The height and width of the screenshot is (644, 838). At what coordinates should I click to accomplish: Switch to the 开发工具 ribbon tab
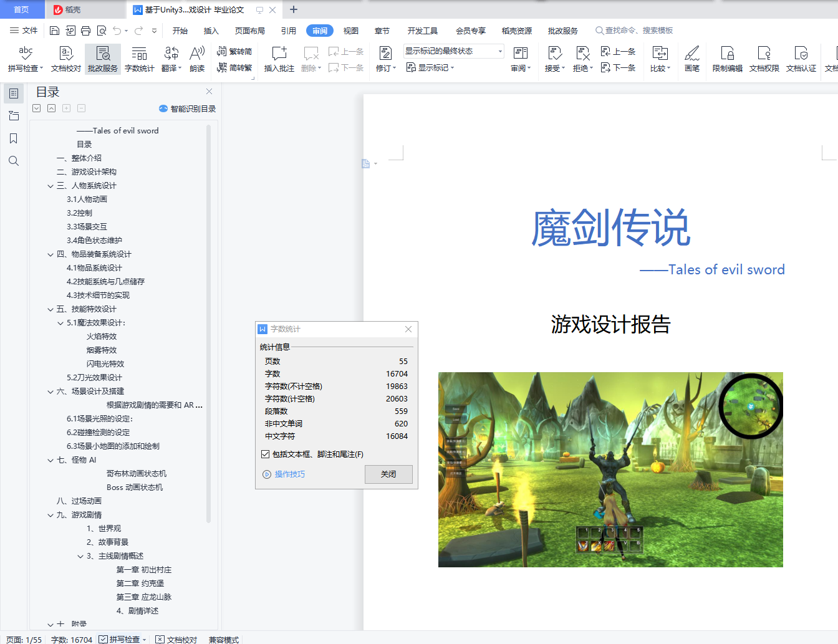tap(423, 31)
